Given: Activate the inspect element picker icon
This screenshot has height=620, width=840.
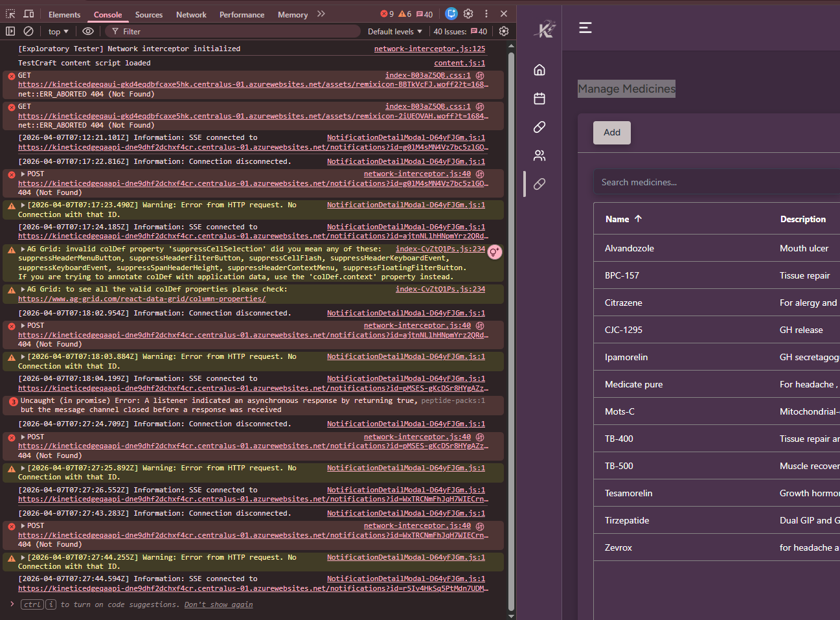Looking at the screenshot, I should tap(10, 14).
